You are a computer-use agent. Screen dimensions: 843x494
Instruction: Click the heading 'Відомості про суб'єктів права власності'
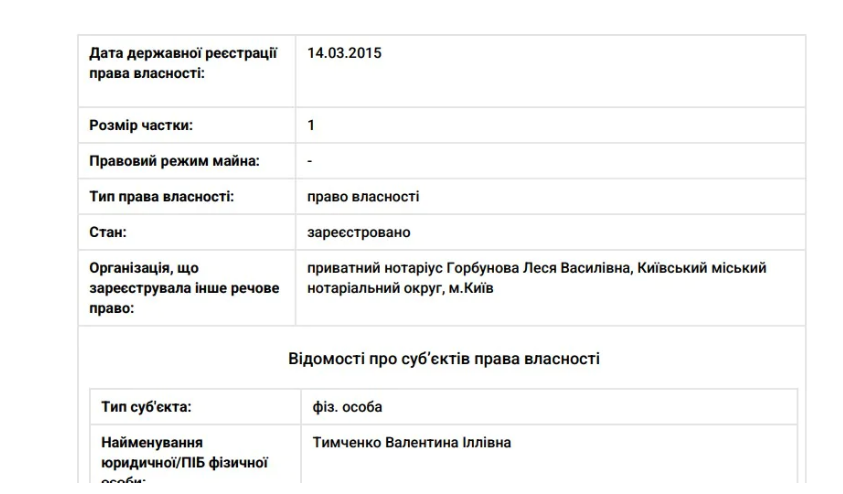click(x=444, y=358)
